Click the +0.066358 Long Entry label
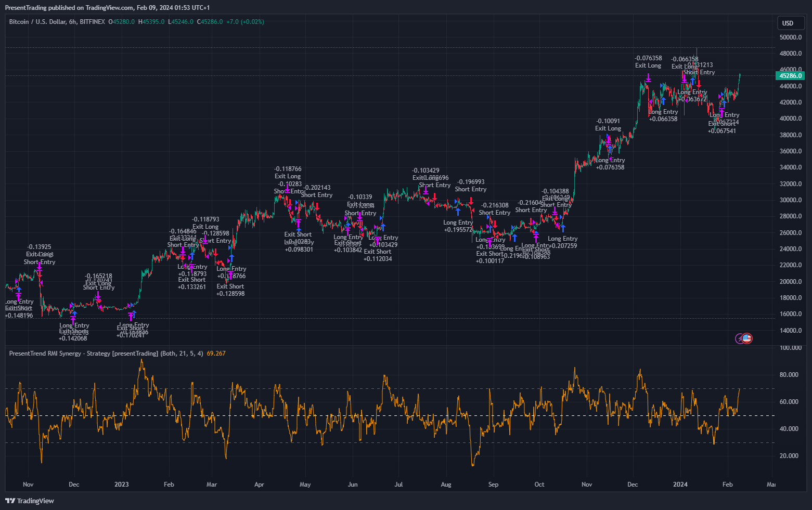This screenshot has width=812, height=510. (x=663, y=119)
